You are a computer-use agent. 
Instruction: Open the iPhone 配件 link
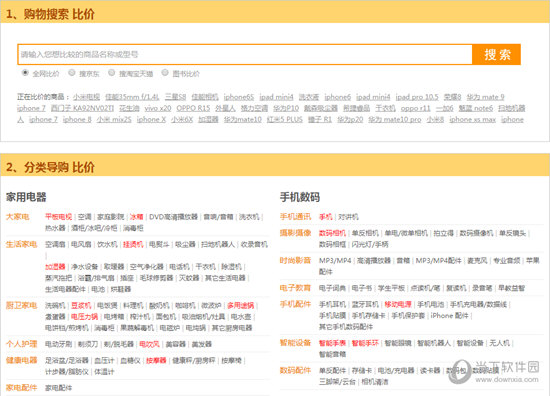click(449, 315)
